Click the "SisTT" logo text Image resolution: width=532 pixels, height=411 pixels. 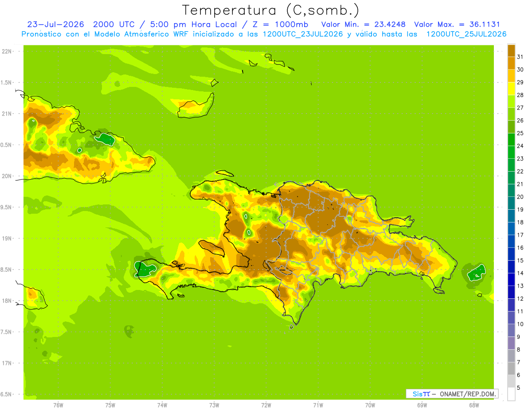(421, 394)
